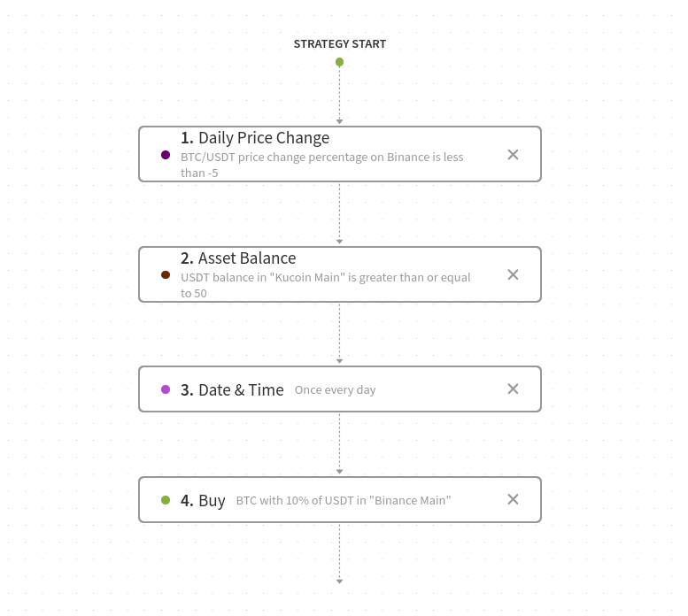Open the Asset Balance title
Screen dimensions: 688x616
238,258
